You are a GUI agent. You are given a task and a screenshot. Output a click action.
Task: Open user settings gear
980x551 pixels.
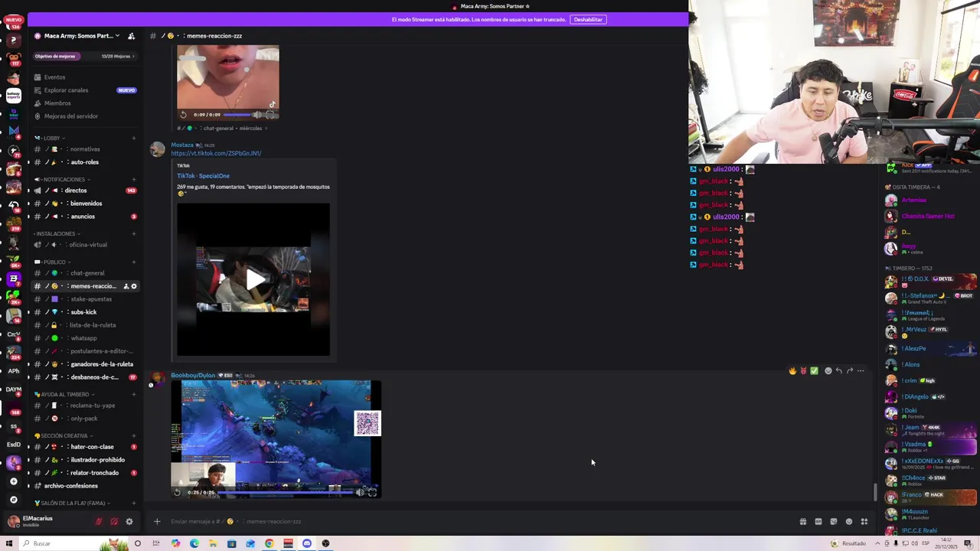click(129, 521)
